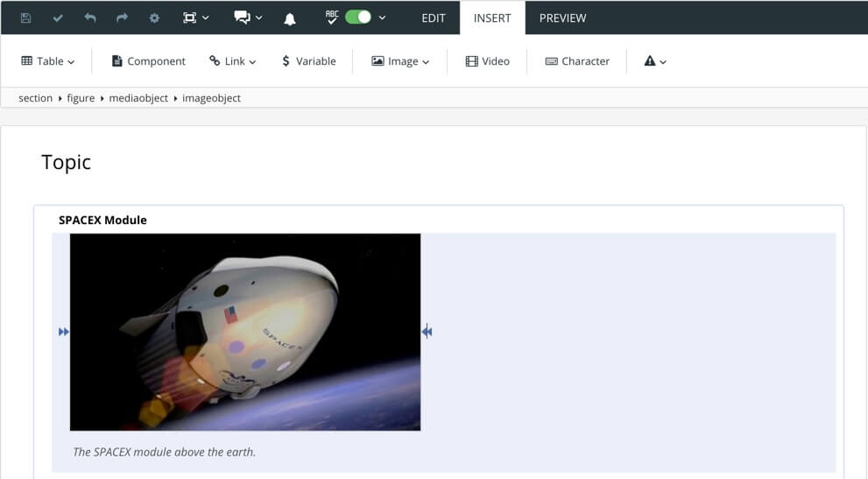The image size is (868, 479).
Task: Open the Link dropdown
Action: click(232, 61)
